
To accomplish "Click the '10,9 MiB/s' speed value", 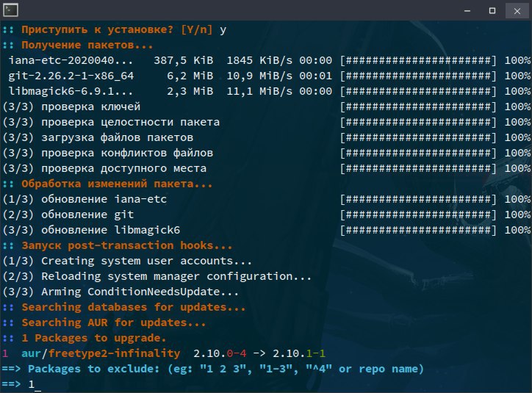I will [259, 76].
